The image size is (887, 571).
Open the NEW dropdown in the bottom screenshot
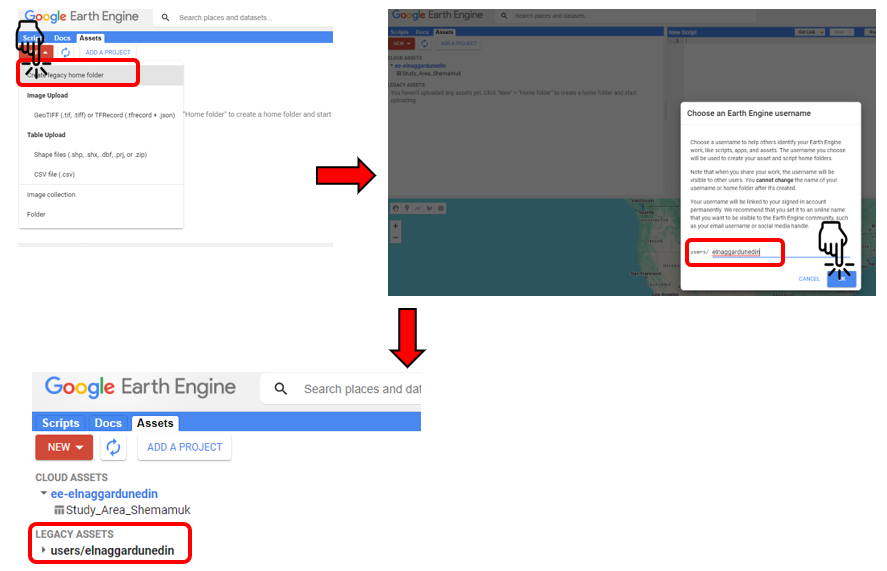(64, 447)
